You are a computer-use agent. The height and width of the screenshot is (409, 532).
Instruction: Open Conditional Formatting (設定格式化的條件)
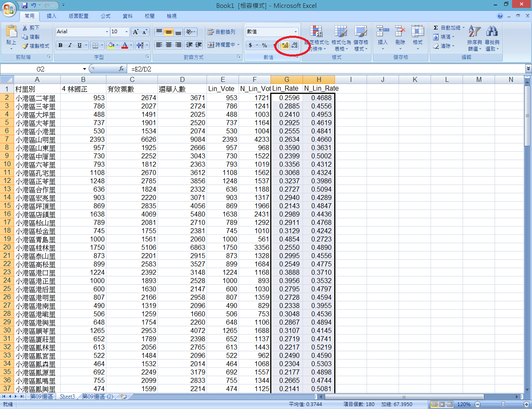coord(317,32)
